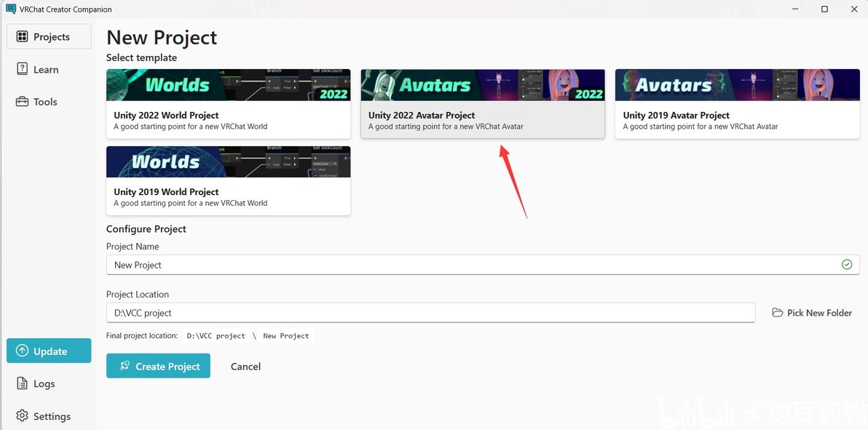The width and height of the screenshot is (868, 430).
Task: Click the 'New Project' final location segment
Action: (285, 336)
